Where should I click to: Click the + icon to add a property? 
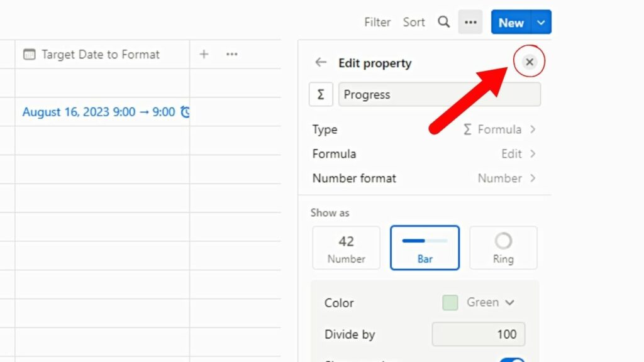tap(204, 55)
